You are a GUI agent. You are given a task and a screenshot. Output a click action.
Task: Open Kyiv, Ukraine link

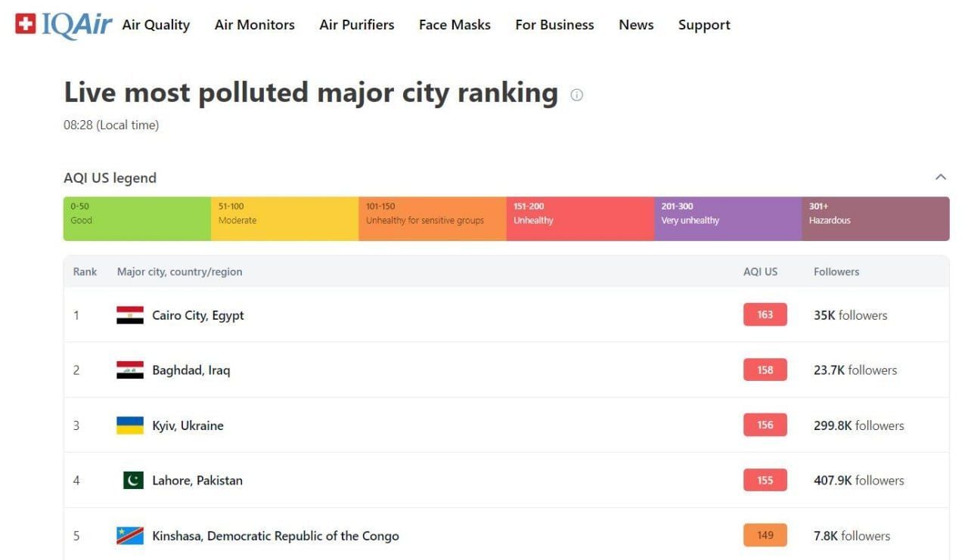(x=188, y=425)
